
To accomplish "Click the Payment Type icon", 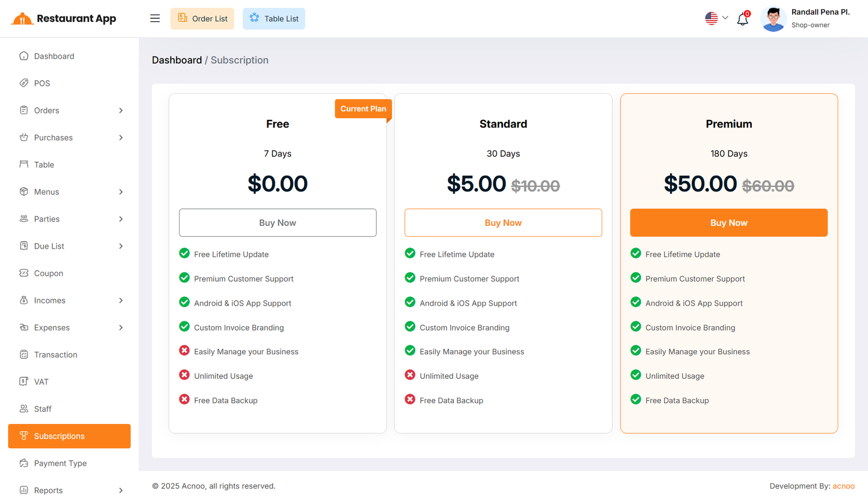I will click(24, 463).
